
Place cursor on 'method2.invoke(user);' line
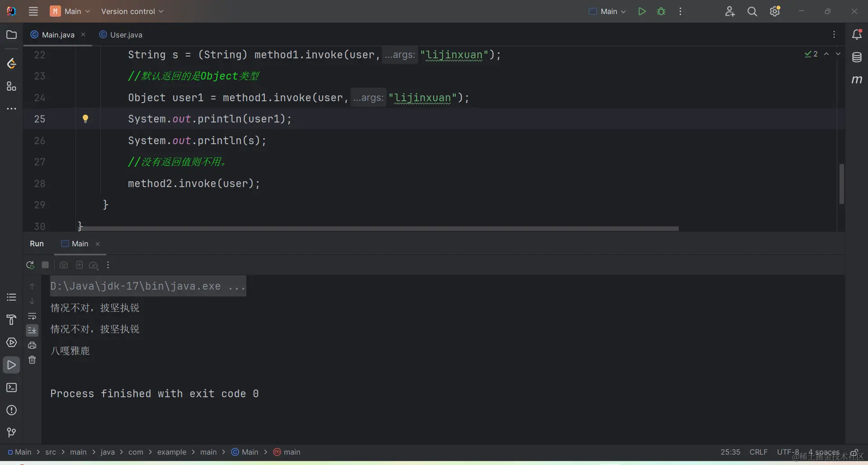point(193,183)
